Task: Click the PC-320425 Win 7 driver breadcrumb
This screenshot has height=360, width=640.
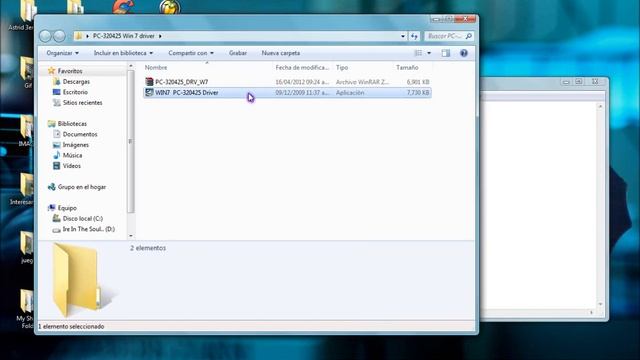Action: pos(124,36)
